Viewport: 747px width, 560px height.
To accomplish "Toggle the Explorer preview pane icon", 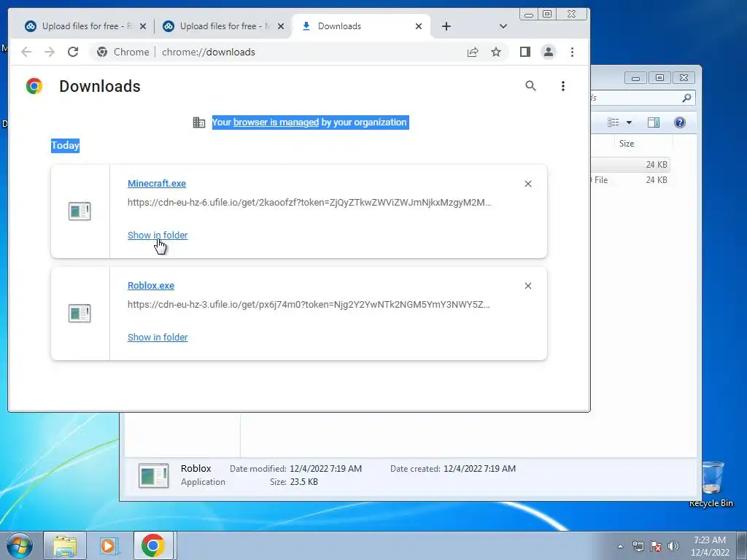I will [x=654, y=122].
